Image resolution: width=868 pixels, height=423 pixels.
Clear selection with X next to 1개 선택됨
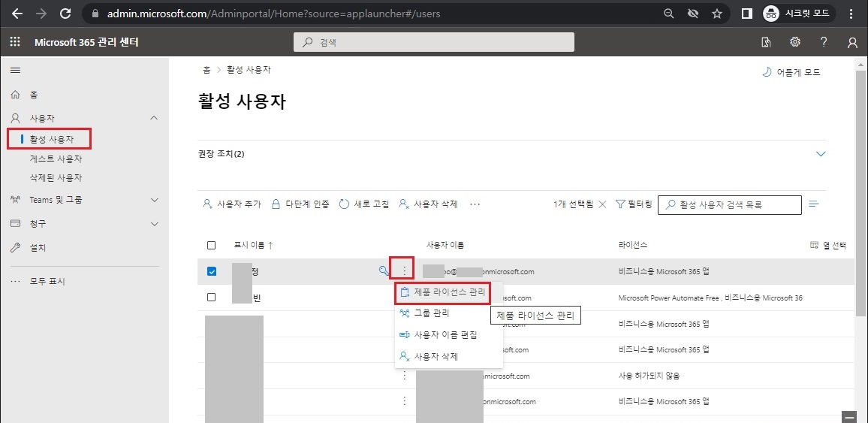click(603, 204)
